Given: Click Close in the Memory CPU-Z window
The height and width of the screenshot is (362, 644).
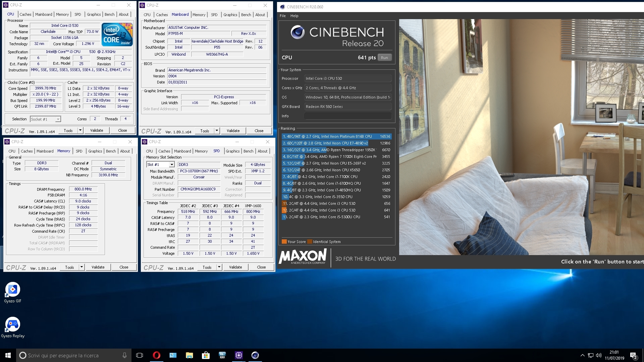Looking at the screenshot, I should coord(124,267).
